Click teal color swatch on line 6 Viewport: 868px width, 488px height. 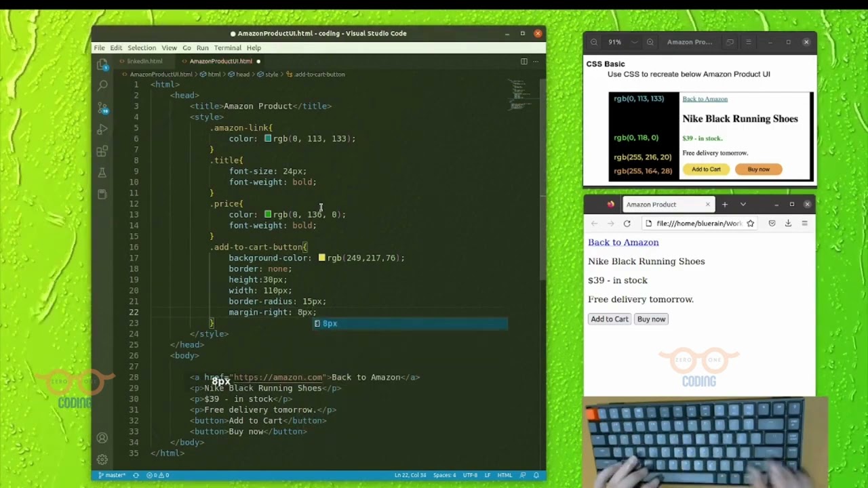(268, 138)
